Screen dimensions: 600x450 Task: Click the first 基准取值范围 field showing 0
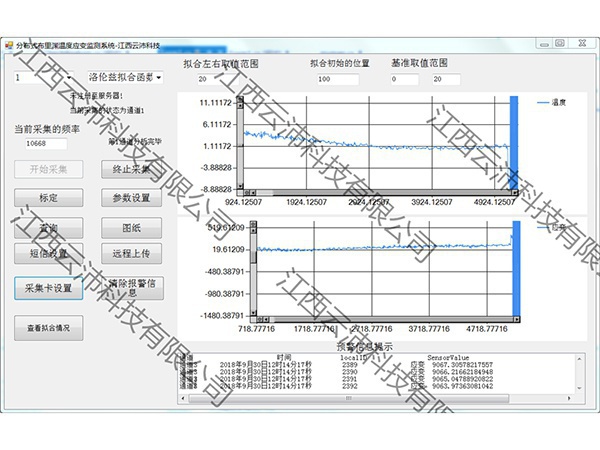405,79
